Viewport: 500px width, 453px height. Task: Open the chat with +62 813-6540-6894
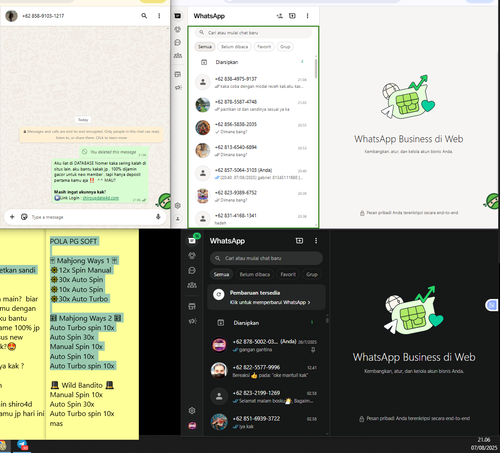tap(253, 151)
